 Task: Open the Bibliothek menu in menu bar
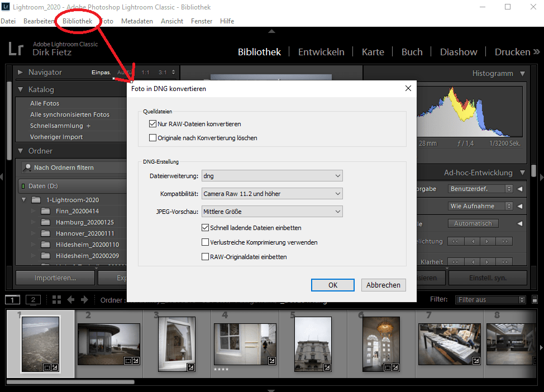tap(78, 21)
